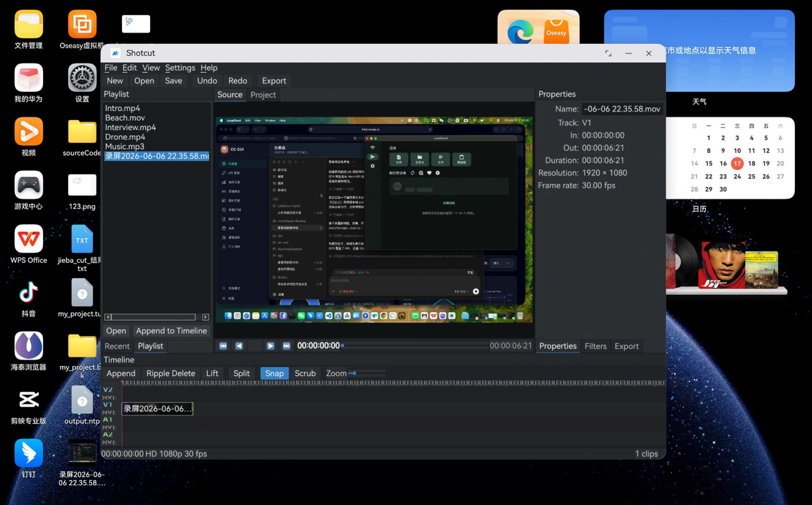Switch to the Recent tab
Screen dimensions: 812x505
117,346
